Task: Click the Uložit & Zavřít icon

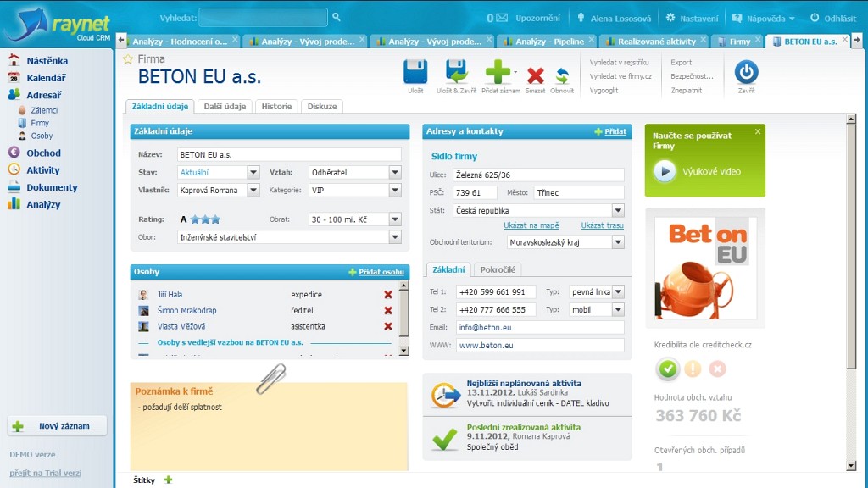Action: pos(456,73)
